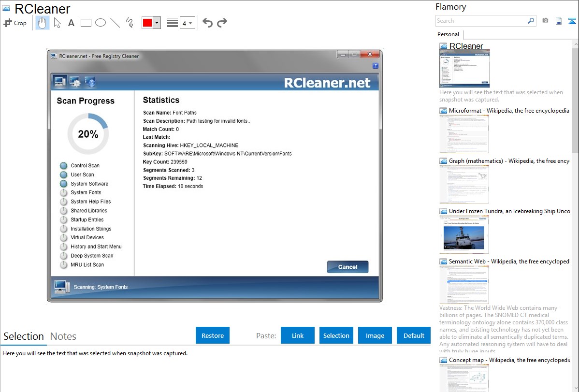Click the Concept map - Wikipedia title

click(x=509, y=360)
